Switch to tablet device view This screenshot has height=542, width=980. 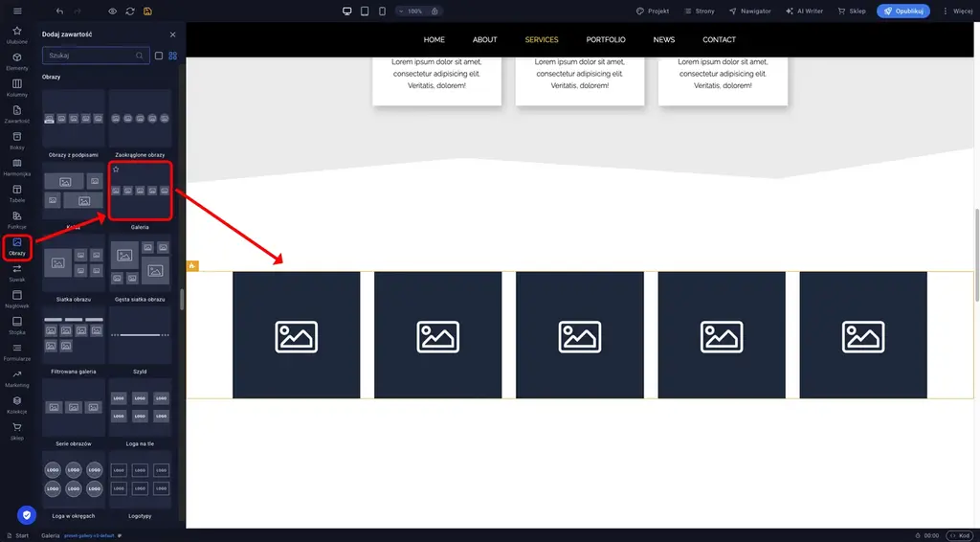click(365, 11)
